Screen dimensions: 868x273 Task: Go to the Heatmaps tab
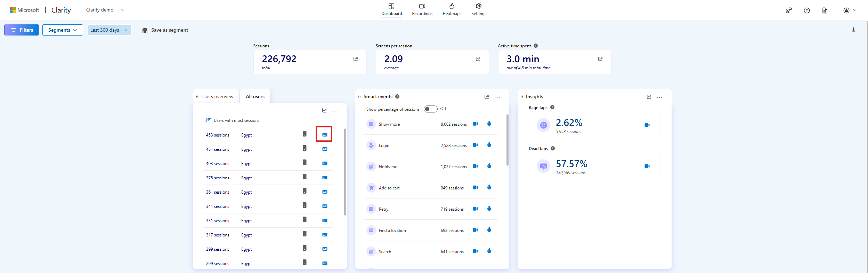coord(452,10)
